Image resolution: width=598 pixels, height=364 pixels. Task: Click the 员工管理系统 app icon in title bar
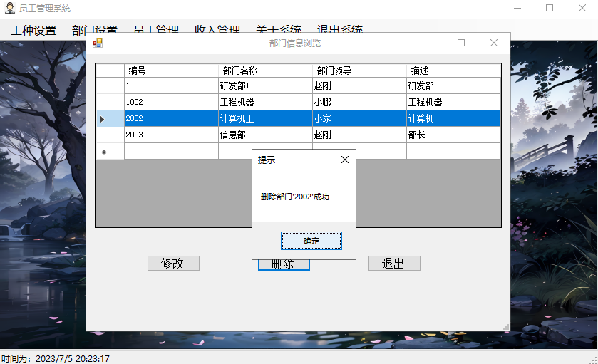tap(10, 8)
